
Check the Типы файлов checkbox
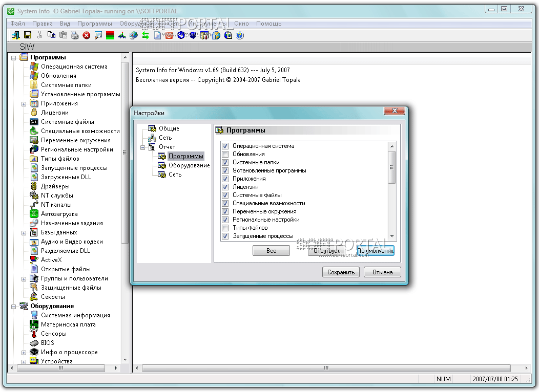click(225, 228)
